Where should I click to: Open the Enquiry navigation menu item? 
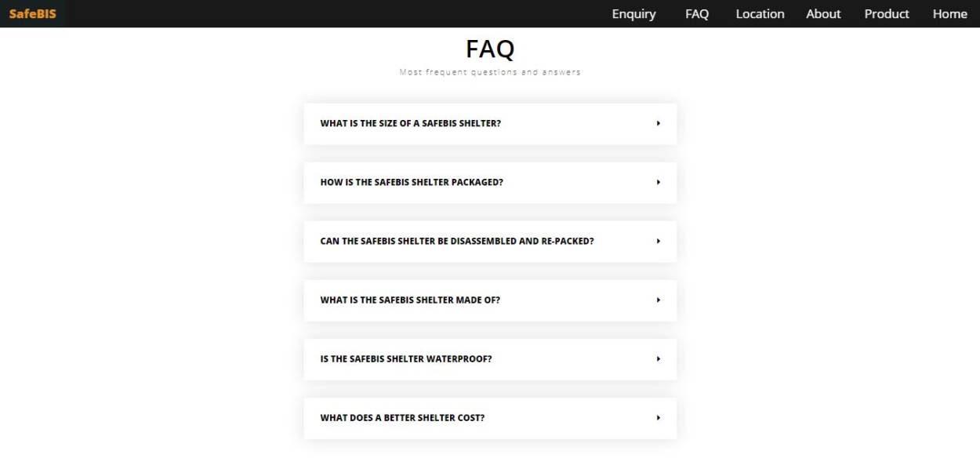[x=633, y=13]
